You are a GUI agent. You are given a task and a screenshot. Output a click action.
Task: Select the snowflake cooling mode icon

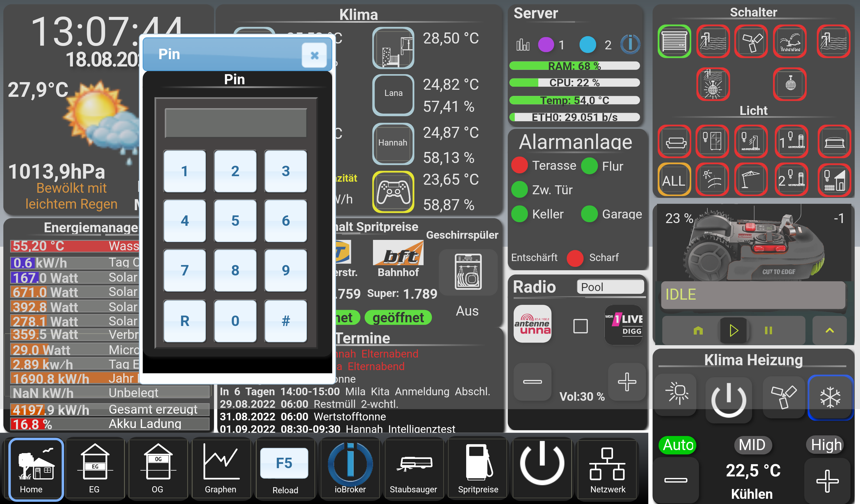(830, 397)
